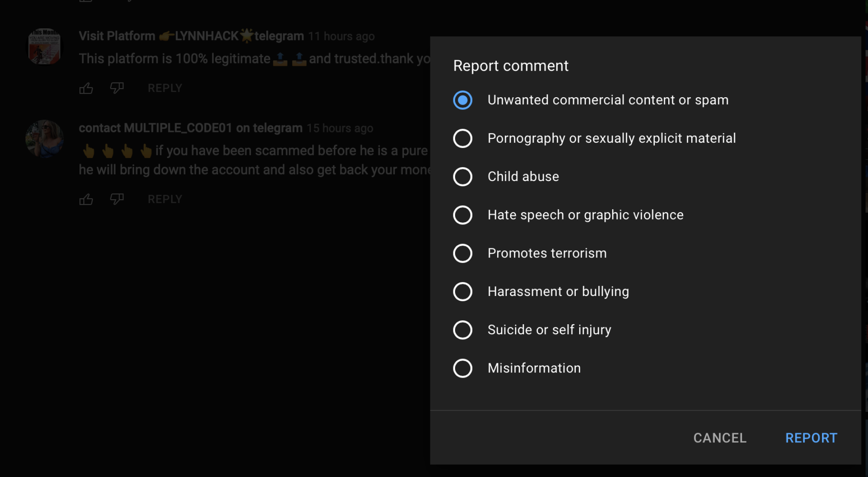The image size is (868, 477).
Task: Select Harassment or bullying option
Action: (x=462, y=291)
